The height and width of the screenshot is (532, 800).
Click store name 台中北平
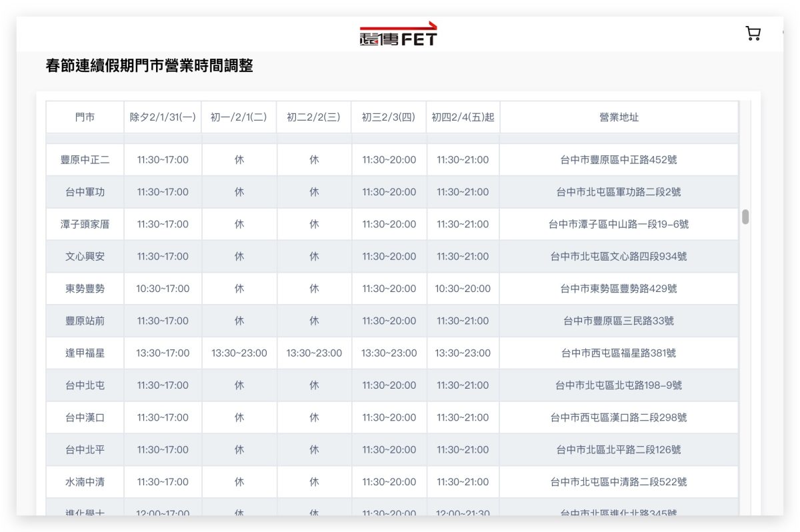coord(85,449)
